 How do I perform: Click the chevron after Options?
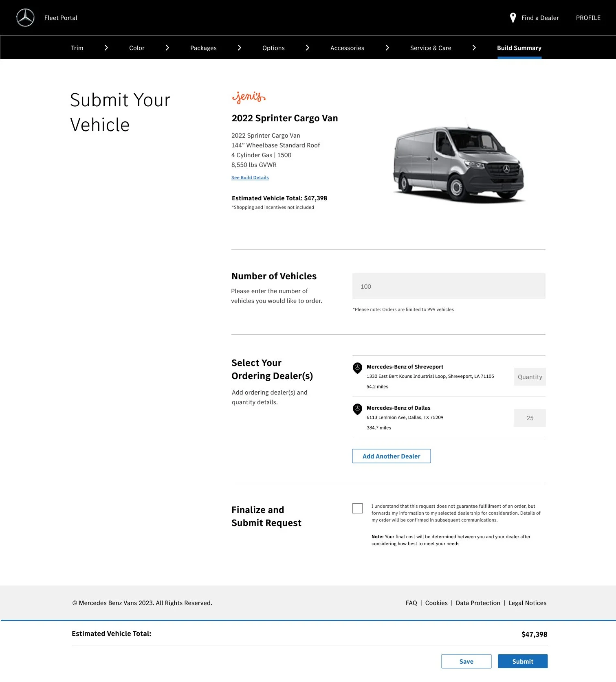[x=308, y=48]
